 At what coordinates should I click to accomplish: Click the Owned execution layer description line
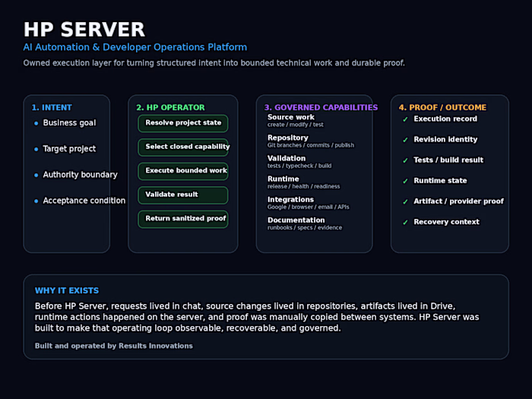pos(214,63)
